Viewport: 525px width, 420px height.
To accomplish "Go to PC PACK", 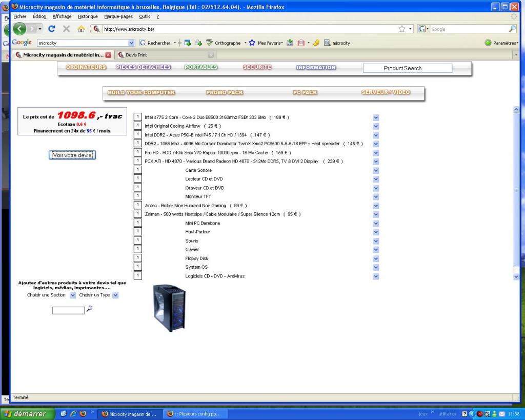I will click(x=305, y=92).
